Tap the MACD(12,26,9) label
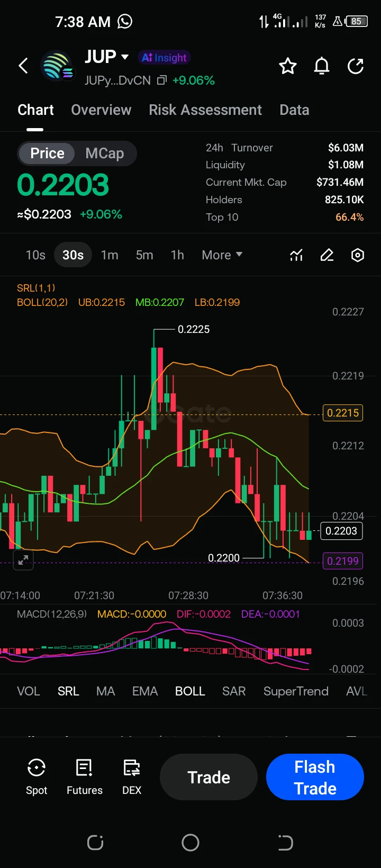381x868 pixels. [x=52, y=614]
